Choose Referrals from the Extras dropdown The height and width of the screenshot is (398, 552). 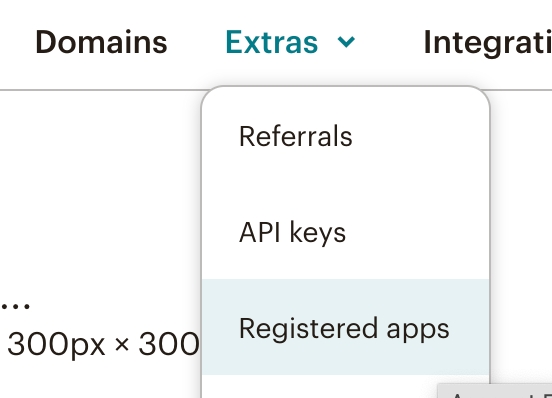click(x=345, y=136)
